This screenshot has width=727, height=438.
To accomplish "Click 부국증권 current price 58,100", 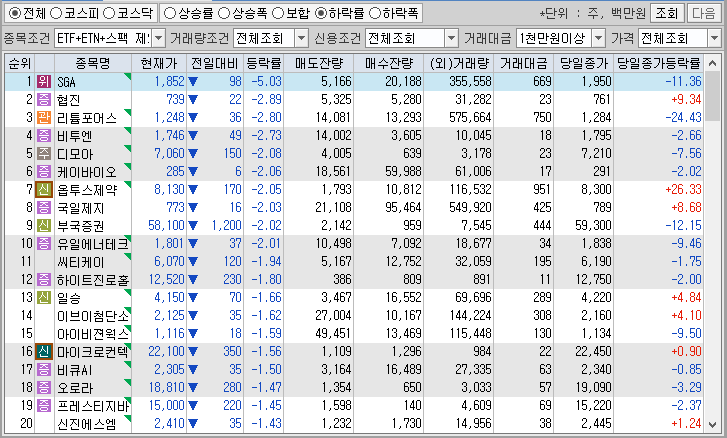I will (166, 226).
